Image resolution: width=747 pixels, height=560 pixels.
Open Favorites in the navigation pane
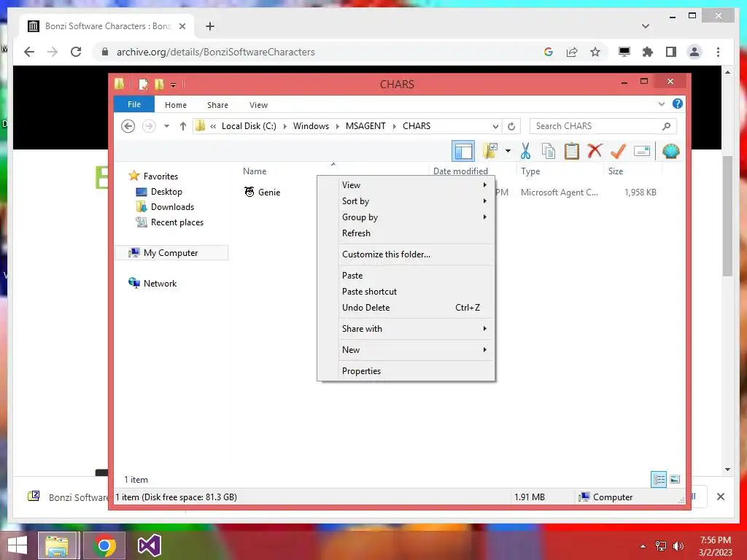point(160,176)
